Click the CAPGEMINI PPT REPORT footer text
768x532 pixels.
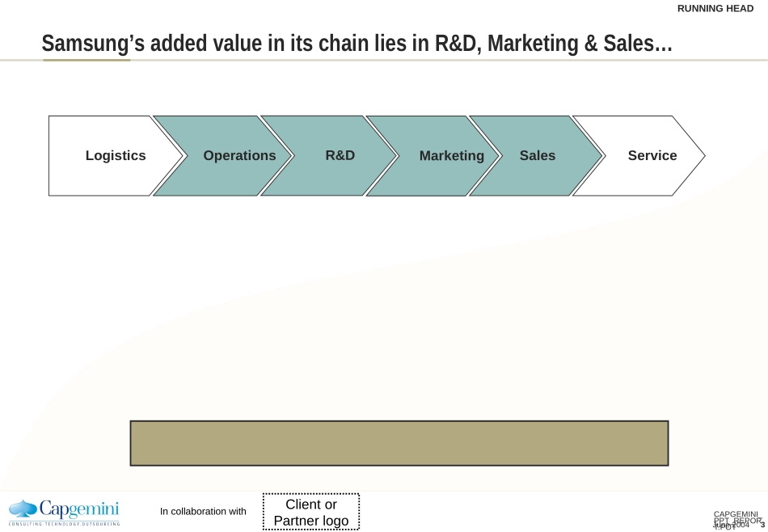(x=737, y=520)
